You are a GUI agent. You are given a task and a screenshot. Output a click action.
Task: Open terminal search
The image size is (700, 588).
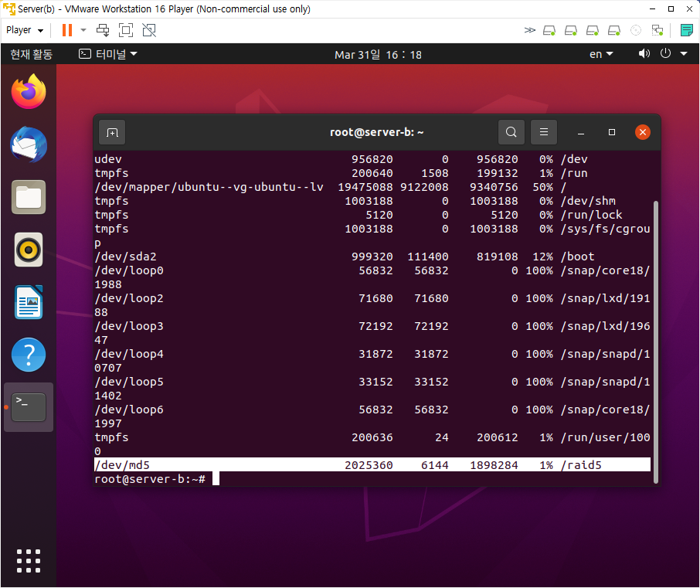511,132
